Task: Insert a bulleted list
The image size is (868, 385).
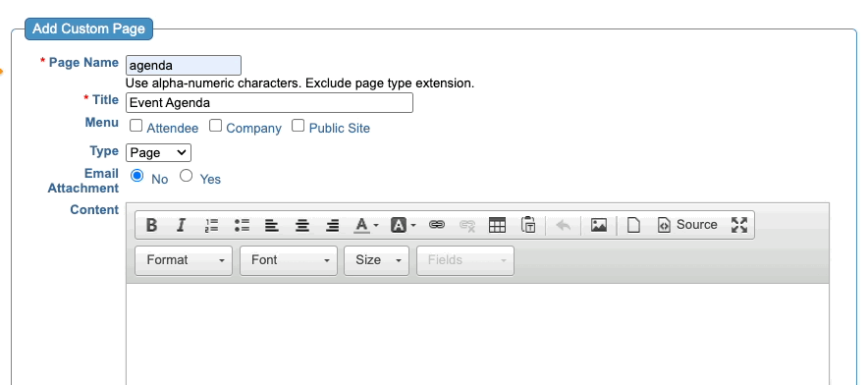Action: [x=242, y=225]
